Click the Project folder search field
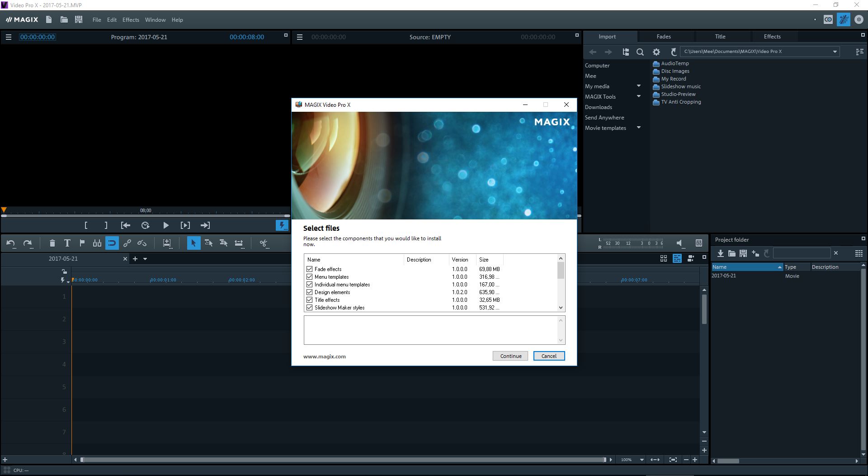 click(802, 253)
